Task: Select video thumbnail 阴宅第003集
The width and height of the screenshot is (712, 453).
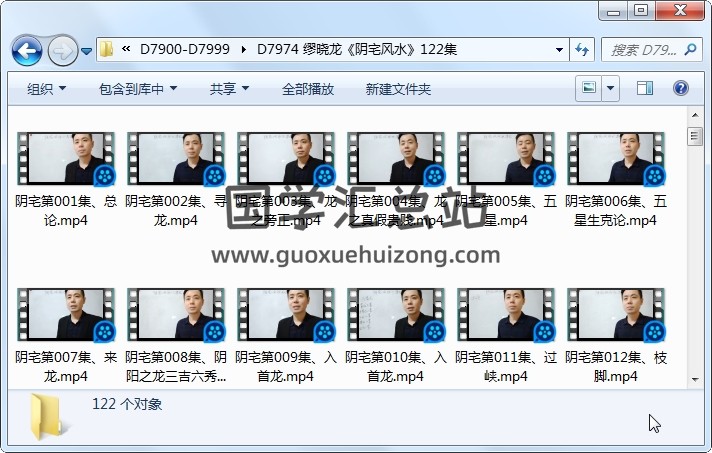Action: point(286,159)
